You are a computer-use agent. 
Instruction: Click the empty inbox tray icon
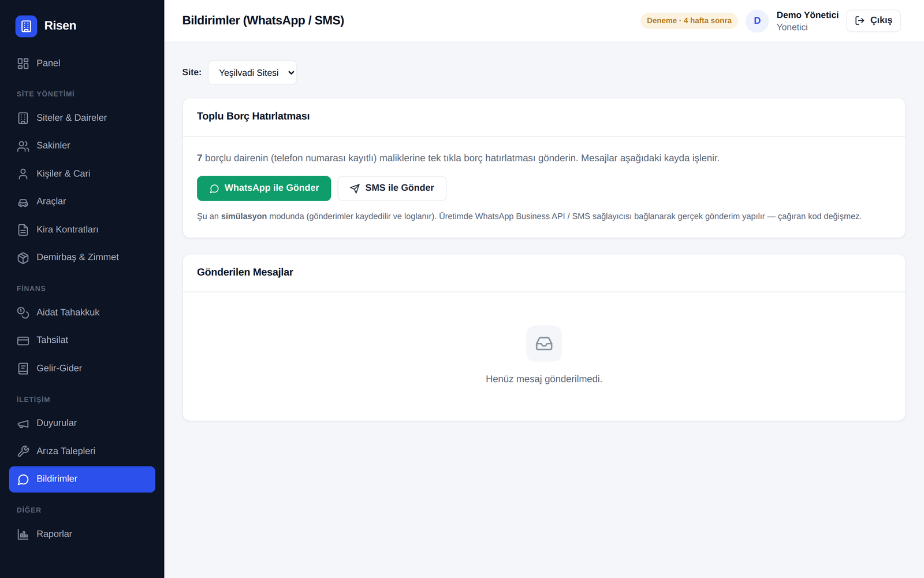[544, 344]
